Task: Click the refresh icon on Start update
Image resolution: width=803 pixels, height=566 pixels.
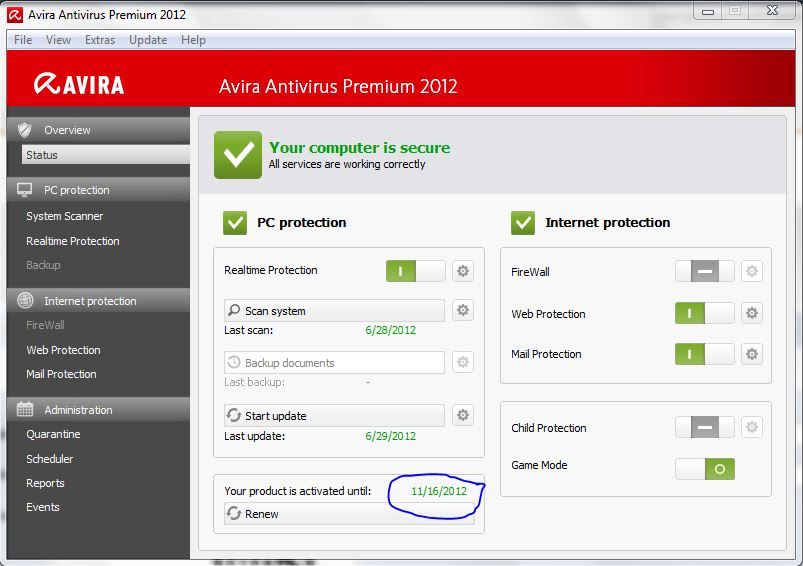Action: click(234, 415)
